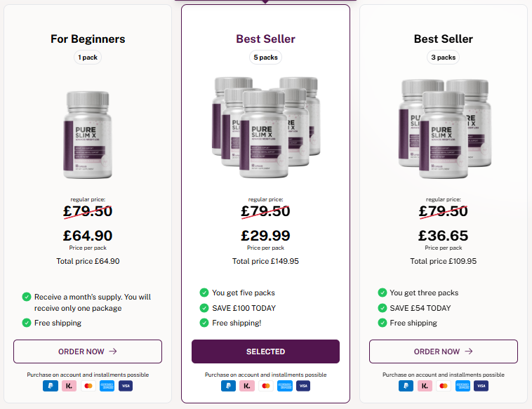Image resolution: width=532 pixels, height=409 pixels.
Task: Click Visa icon under 5 packs offer
Action: [303, 386]
